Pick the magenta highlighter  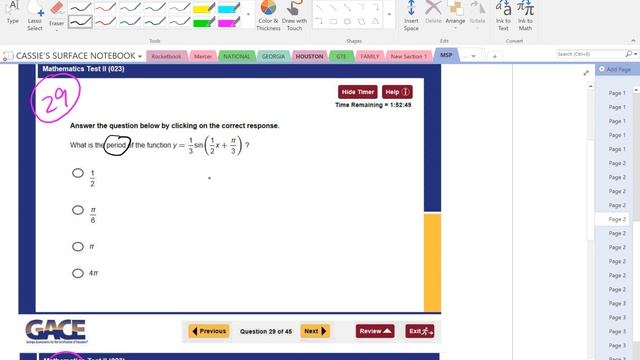[229, 22]
